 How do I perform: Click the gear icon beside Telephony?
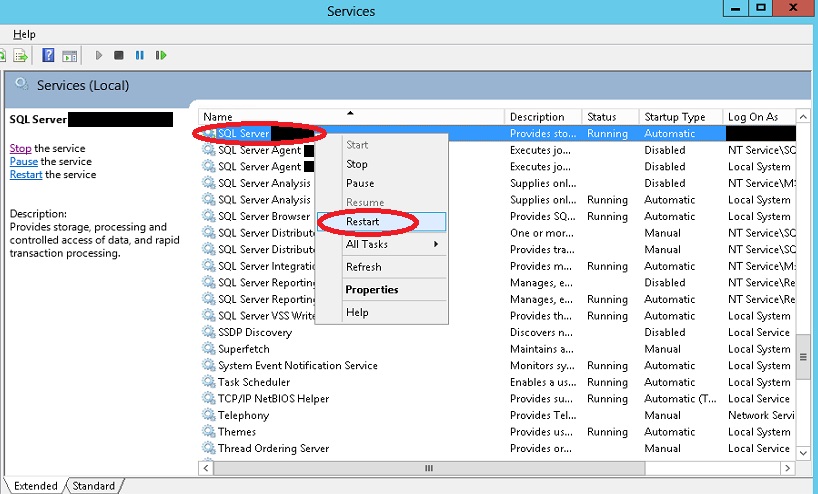point(209,415)
